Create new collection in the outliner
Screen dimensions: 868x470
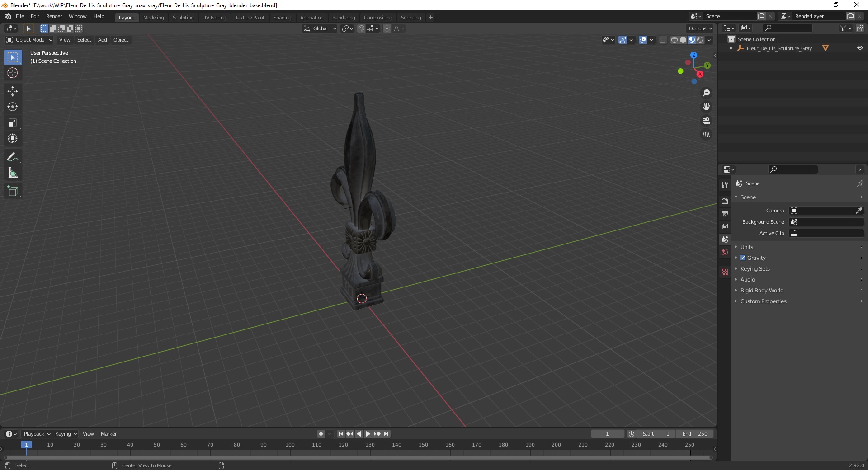coord(859,28)
